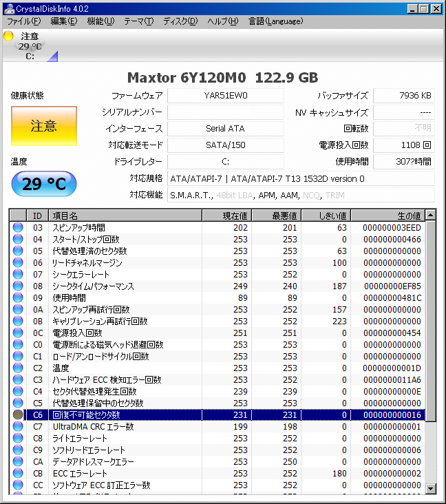Click the interface field Serial ATA
Viewport: 446px width, 504px height.
[x=226, y=129]
